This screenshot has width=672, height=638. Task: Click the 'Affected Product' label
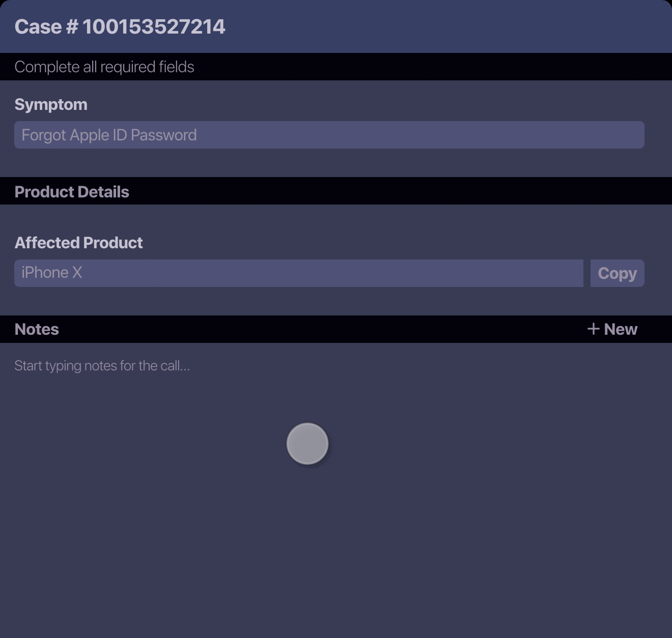pos(78,243)
